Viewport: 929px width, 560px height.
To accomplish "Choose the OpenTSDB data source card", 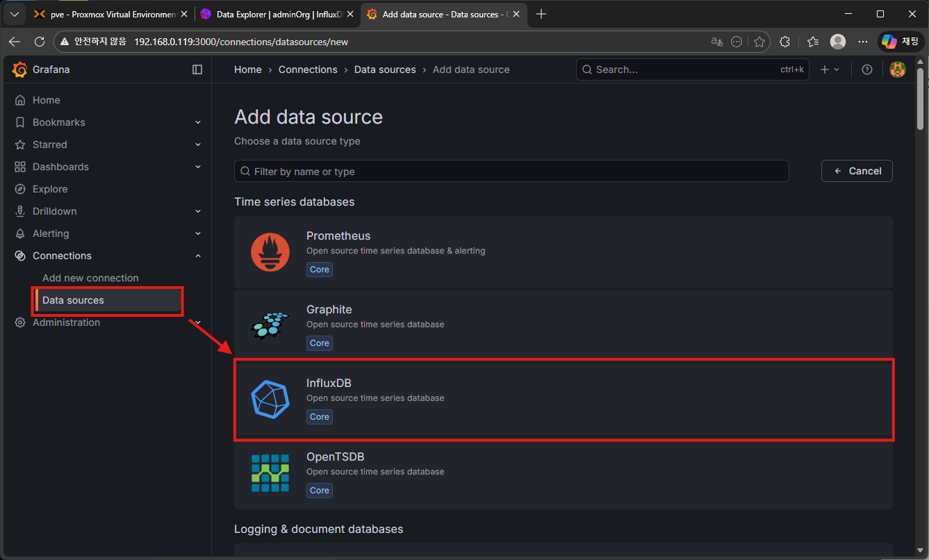I will pos(564,473).
